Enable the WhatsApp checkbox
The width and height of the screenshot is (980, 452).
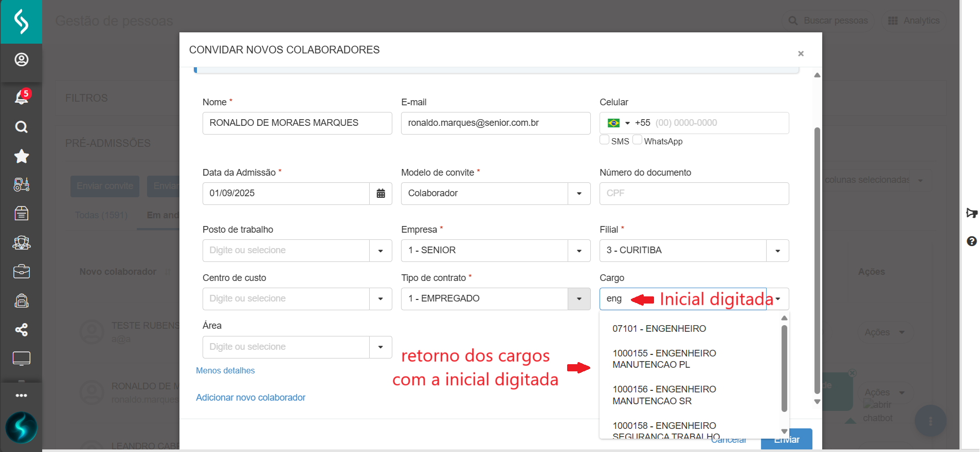[638, 140]
